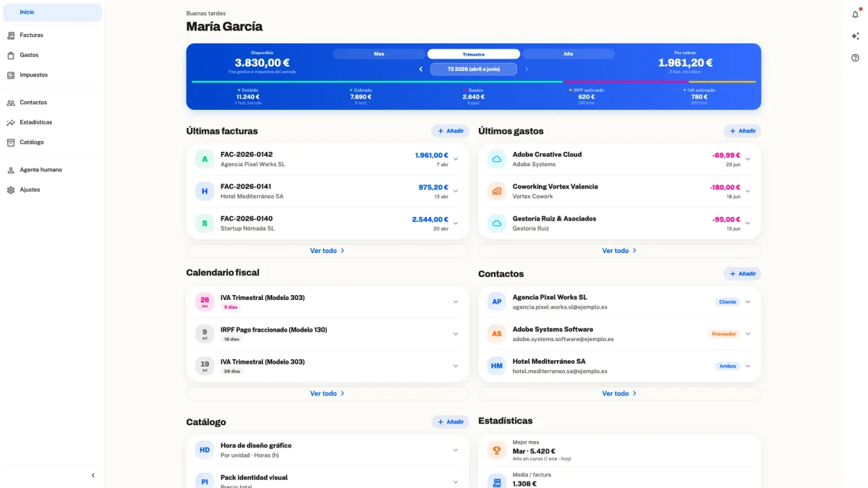868x488 pixels.
Task: Expand IRPF Pago fraccionado Modelo 130 entry
Action: [x=456, y=334]
